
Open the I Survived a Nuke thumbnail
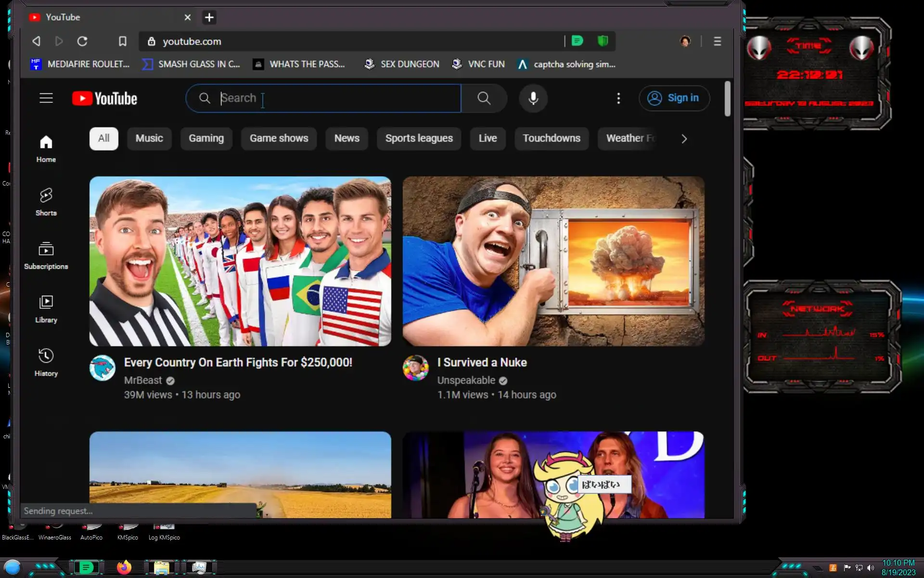[x=553, y=261]
